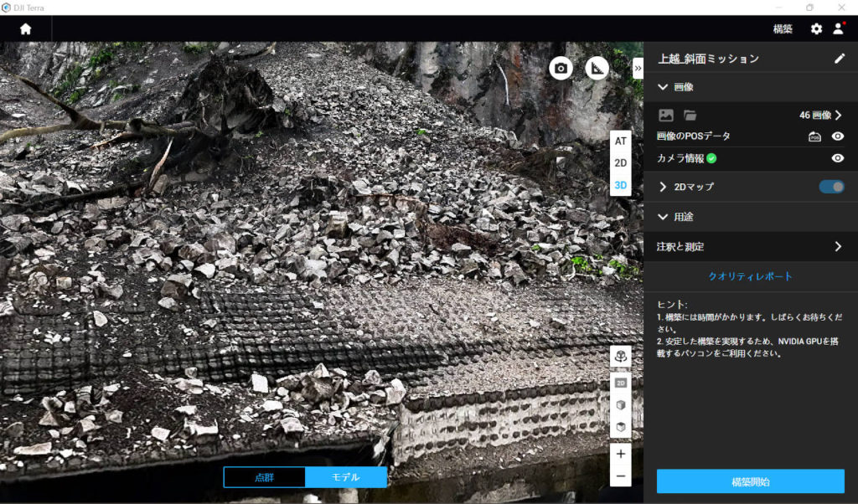The image size is (858, 504).
Task: Rename the mission using the pencil icon
Action: click(x=840, y=58)
